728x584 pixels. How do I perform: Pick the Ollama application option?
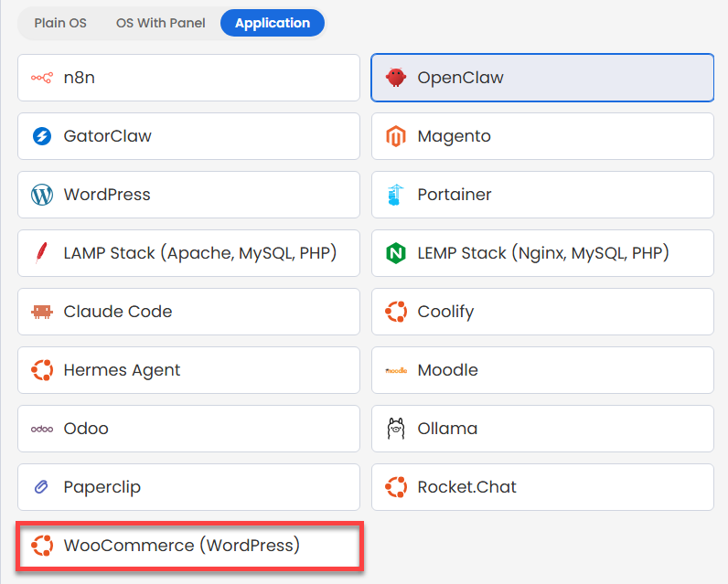542,428
